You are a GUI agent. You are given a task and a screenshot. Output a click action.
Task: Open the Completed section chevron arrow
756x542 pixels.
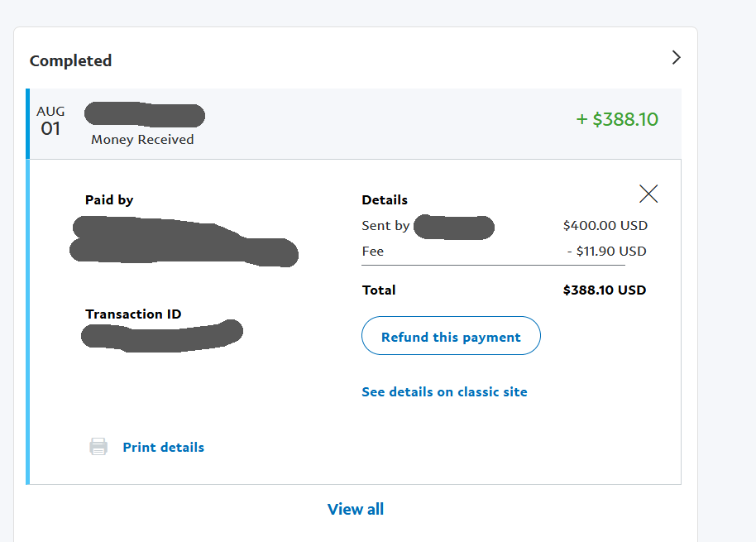point(676,58)
